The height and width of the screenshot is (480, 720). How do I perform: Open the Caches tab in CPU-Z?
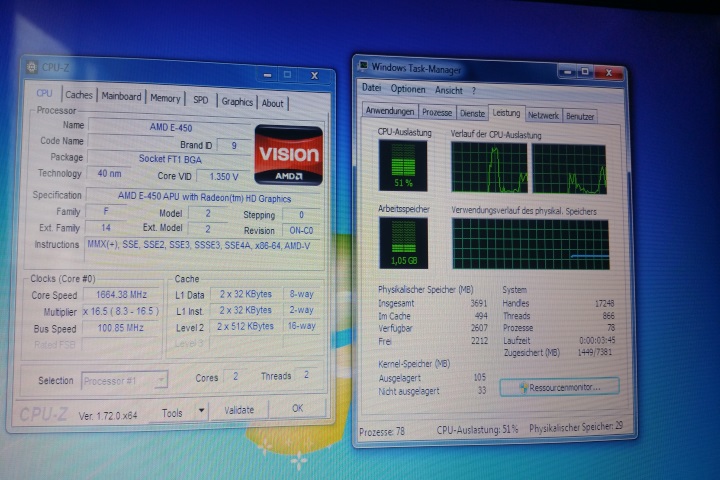click(79, 95)
